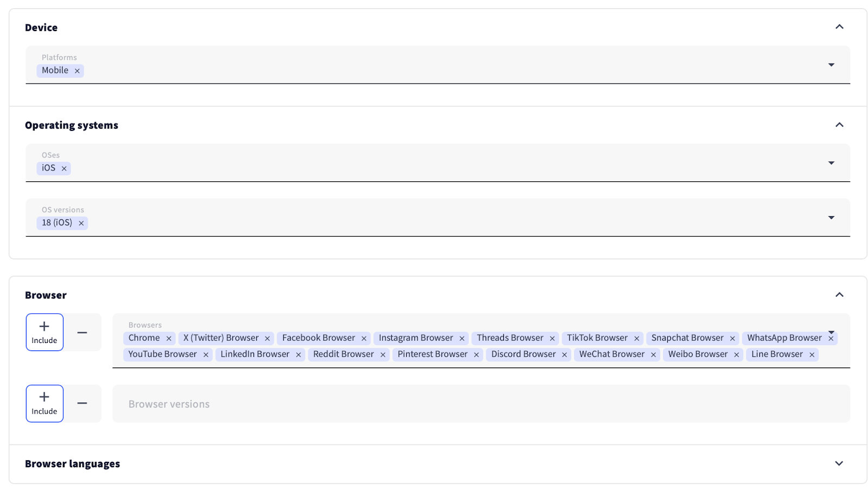868x489 pixels.
Task: Click the Chrome chip label
Action: (144, 338)
